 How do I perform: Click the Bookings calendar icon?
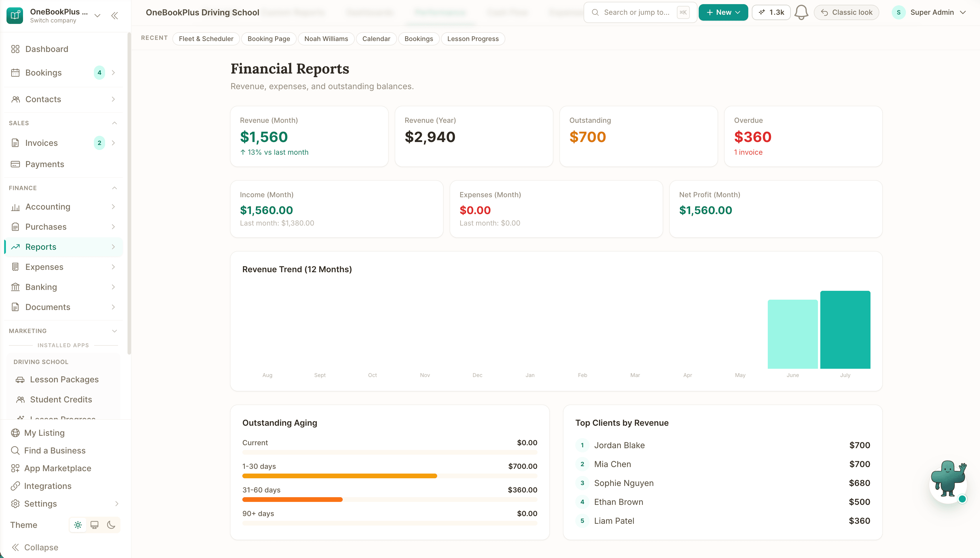point(15,72)
